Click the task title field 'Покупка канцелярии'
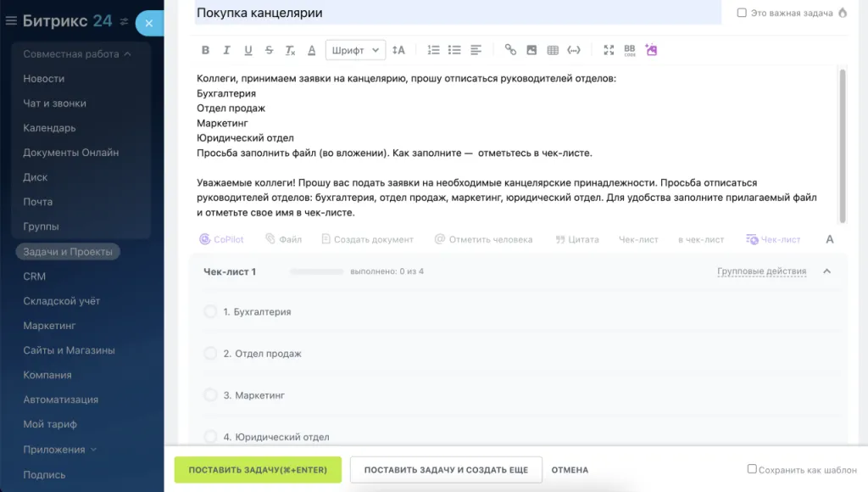Screen dimensions: 868x492 tap(458, 13)
